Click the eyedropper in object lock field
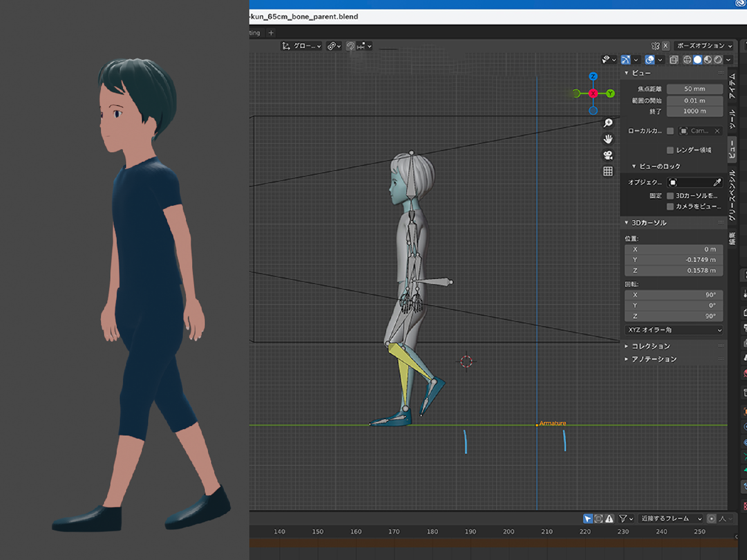Viewport: 747px width, 560px height. tap(717, 182)
